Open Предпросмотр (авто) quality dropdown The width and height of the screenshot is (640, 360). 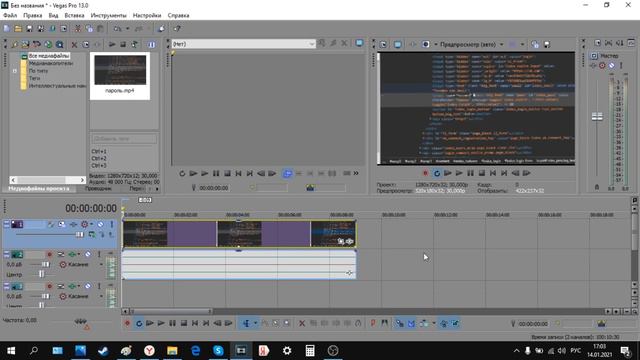(x=471, y=44)
